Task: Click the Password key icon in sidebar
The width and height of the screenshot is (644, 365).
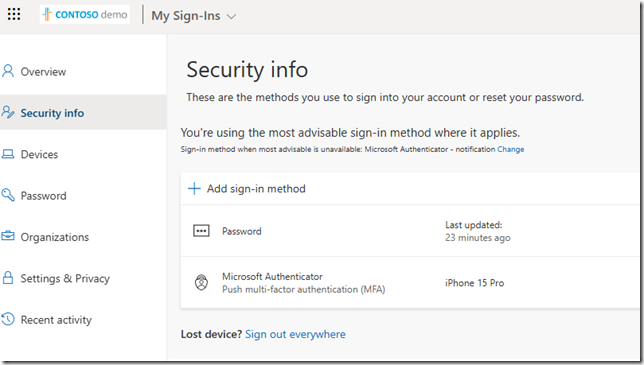Action: click(8, 195)
